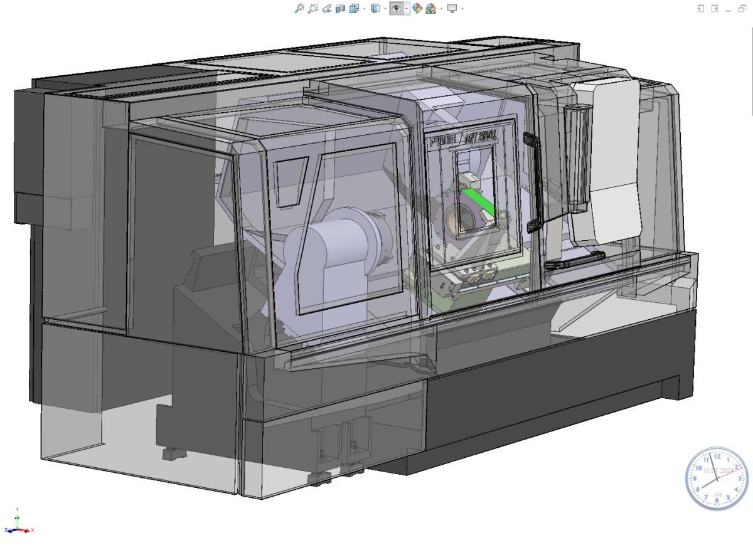Expand the Display Style dropdown arrow
The width and height of the screenshot is (753, 560).
385,9
